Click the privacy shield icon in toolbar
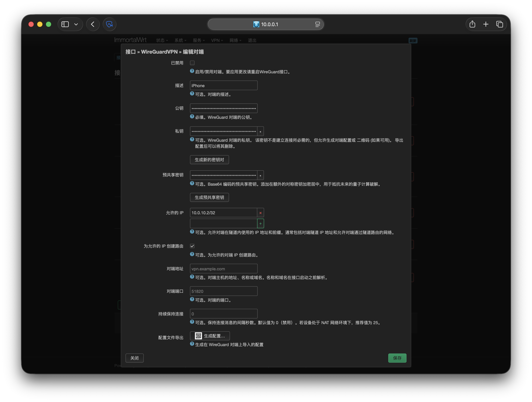The image size is (532, 402). pyautogui.click(x=109, y=24)
